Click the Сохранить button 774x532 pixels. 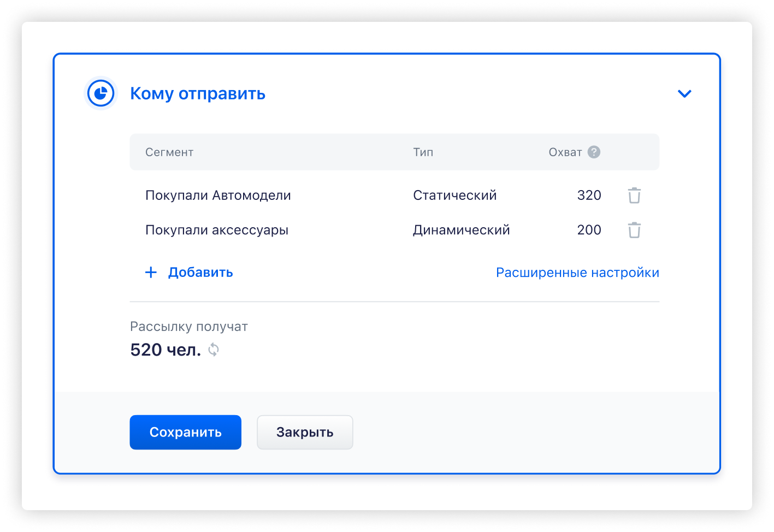point(186,432)
